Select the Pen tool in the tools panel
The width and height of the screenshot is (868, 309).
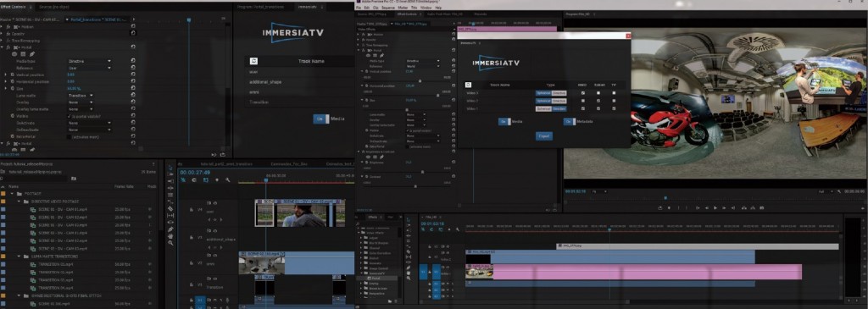pyautogui.click(x=170, y=229)
